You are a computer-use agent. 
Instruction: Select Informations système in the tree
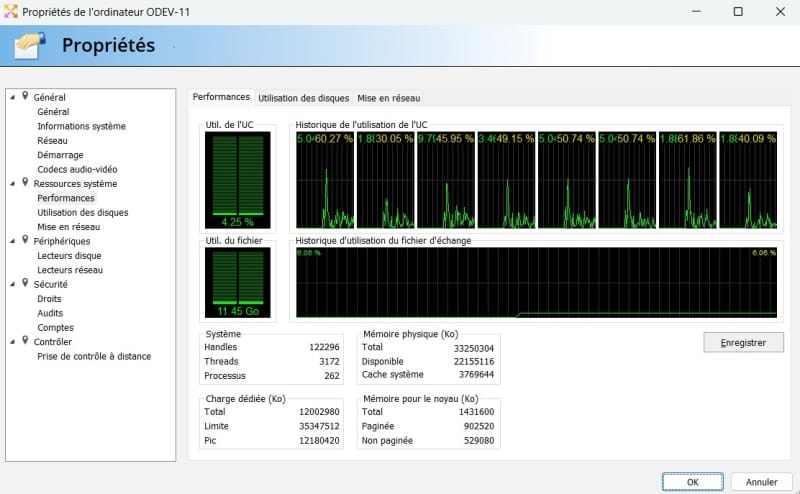coord(81,127)
